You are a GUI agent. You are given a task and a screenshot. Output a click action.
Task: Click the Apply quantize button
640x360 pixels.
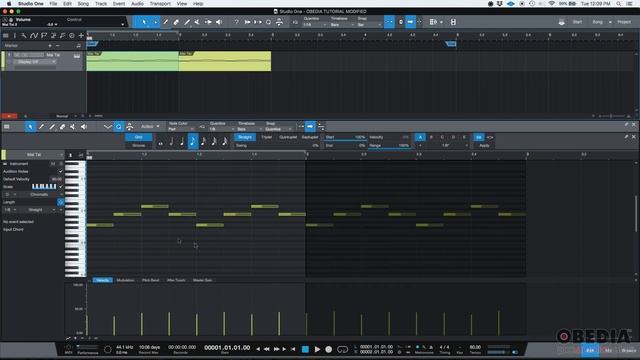pos(484,145)
